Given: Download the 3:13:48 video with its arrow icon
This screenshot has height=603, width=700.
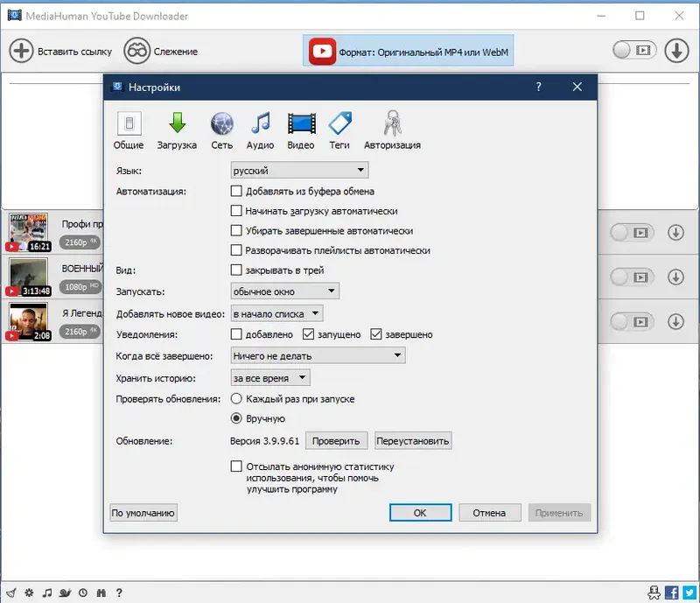Looking at the screenshot, I should [675, 277].
